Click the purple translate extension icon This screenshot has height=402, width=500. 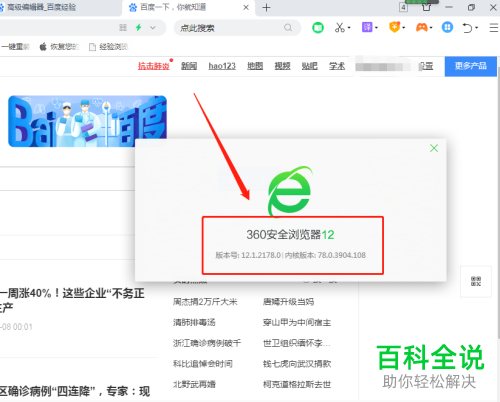pos(367,27)
